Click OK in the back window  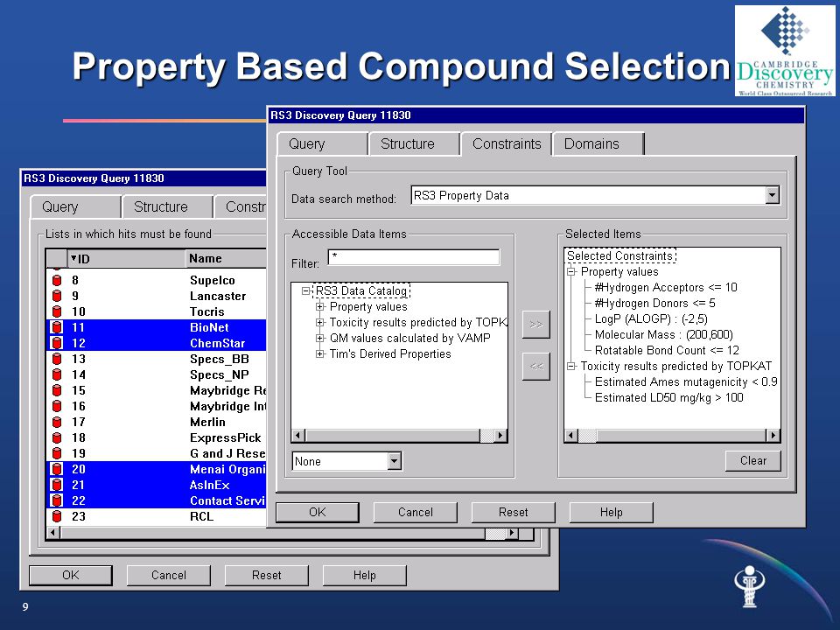71,576
